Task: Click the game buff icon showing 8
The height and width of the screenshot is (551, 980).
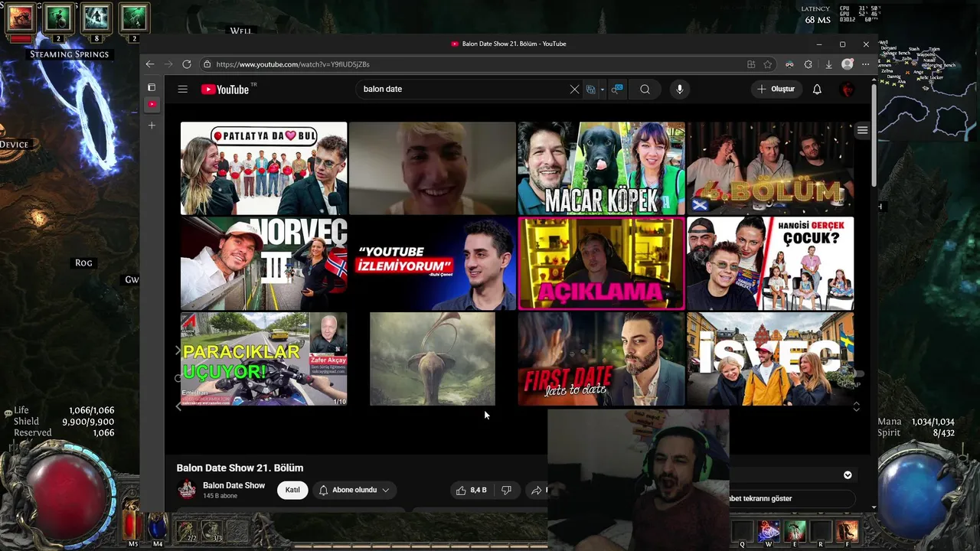Action: coord(96,18)
